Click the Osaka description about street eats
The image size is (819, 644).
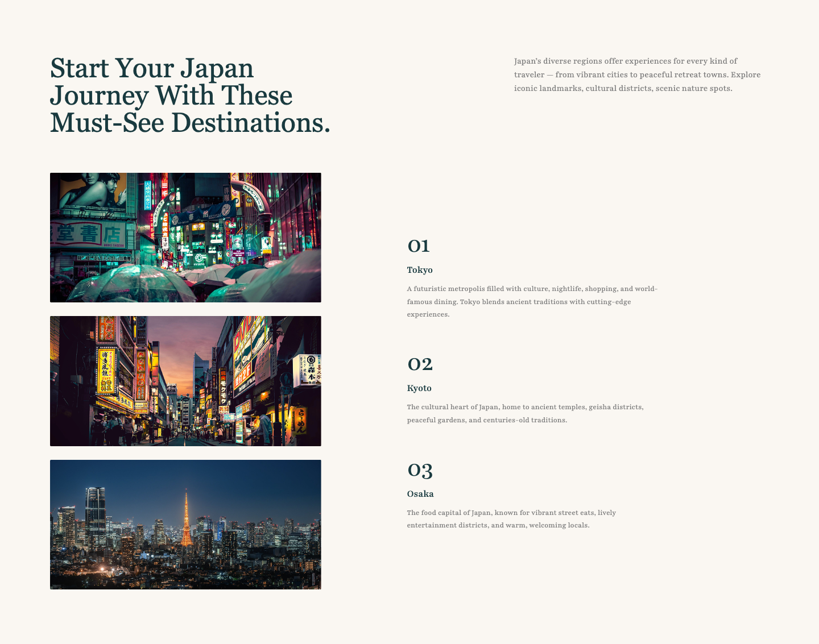[511, 519]
